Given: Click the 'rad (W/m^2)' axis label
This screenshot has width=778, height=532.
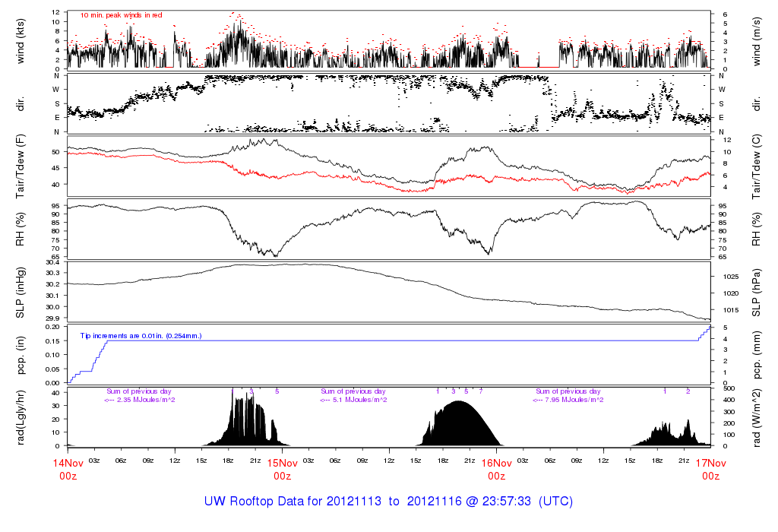Looking at the screenshot, I should pyautogui.click(x=758, y=417).
